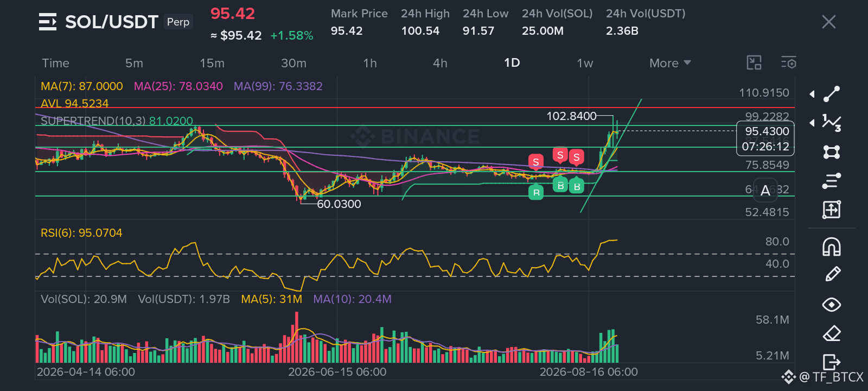Toggle drawings visibility with eye icon
The width and height of the screenshot is (868, 391).
(x=832, y=305)
